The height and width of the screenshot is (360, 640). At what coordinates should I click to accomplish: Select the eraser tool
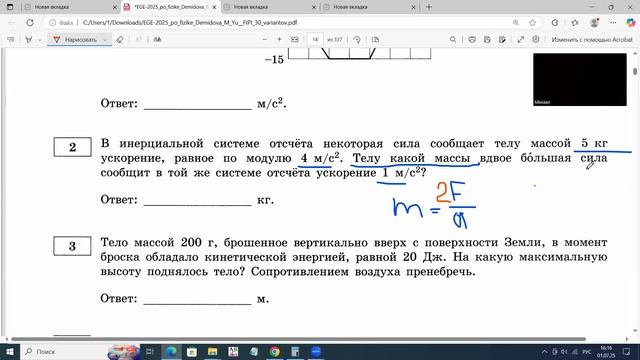[x=120, y=40]
